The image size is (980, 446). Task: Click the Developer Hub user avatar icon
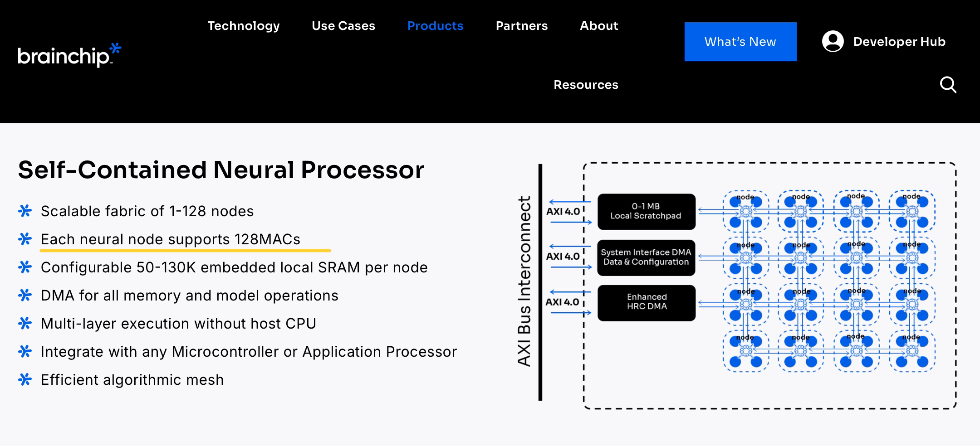click(833, 41)
